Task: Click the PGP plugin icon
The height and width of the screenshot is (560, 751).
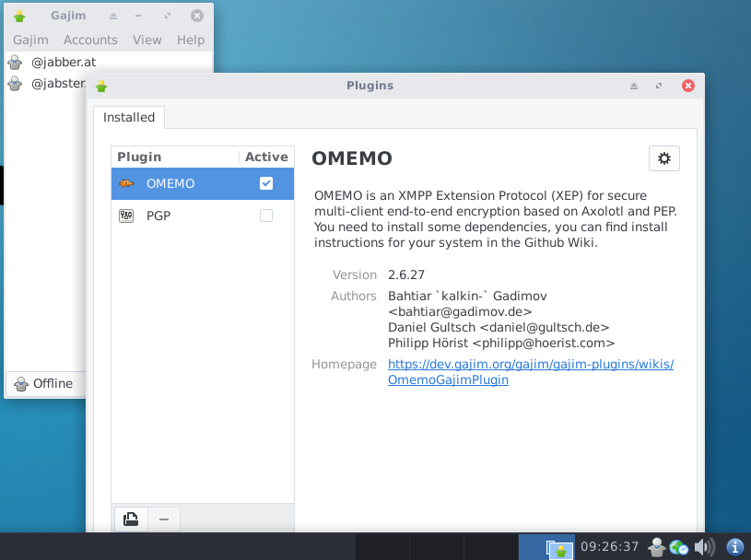Action: [126, 216]
